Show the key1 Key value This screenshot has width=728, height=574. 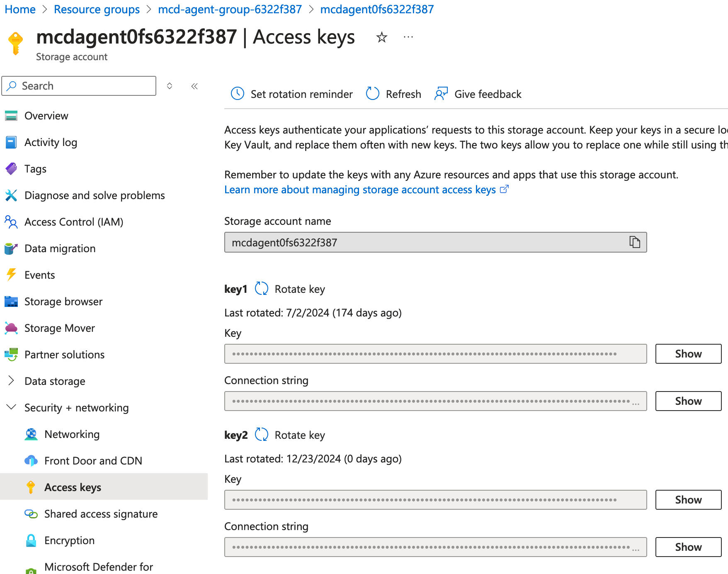688,354
